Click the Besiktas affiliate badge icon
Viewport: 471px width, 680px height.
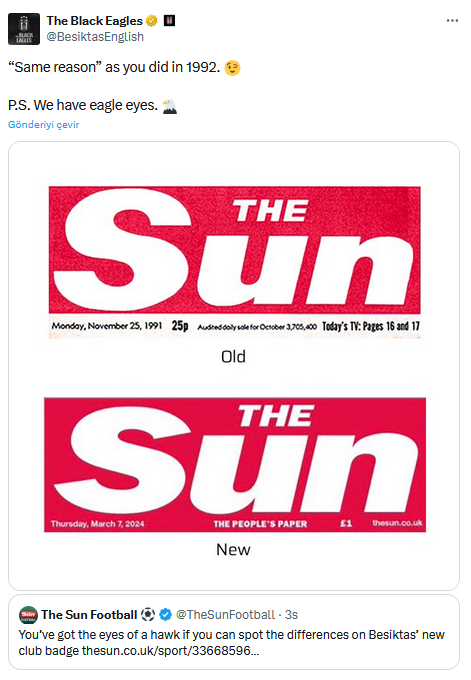(x=169, y=20)
